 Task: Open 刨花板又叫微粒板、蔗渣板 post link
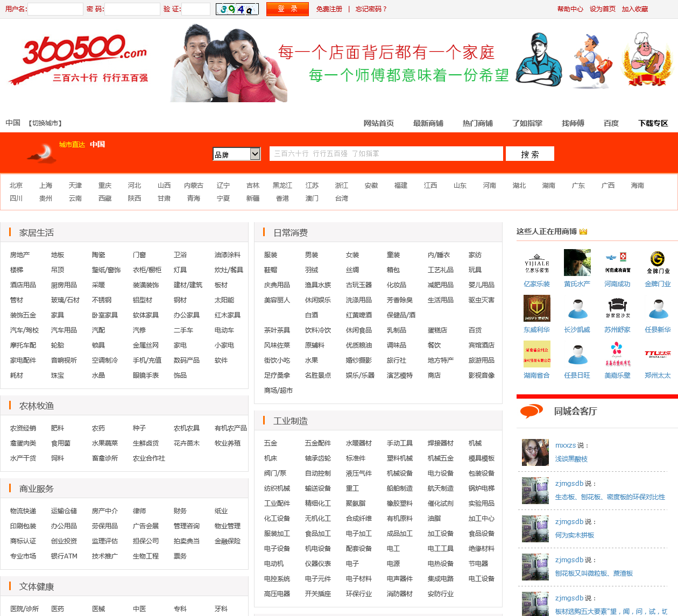(x=594, y=573)
